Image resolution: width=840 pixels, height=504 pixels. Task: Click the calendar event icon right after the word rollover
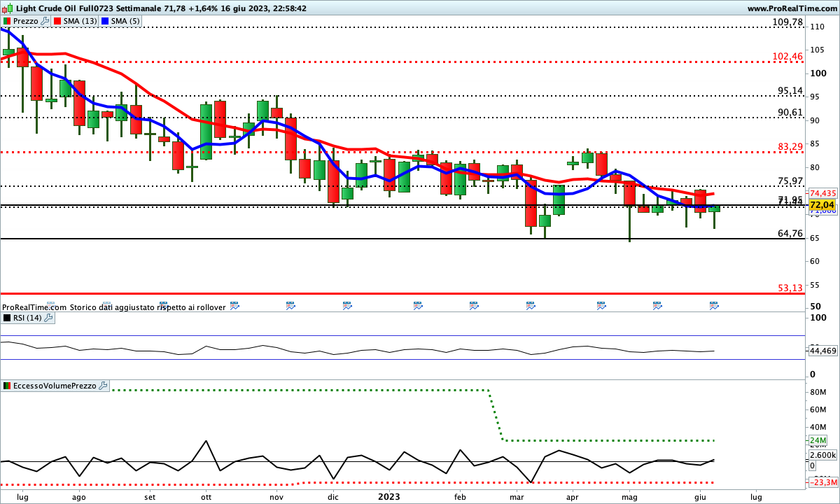(x=234, y=305)
